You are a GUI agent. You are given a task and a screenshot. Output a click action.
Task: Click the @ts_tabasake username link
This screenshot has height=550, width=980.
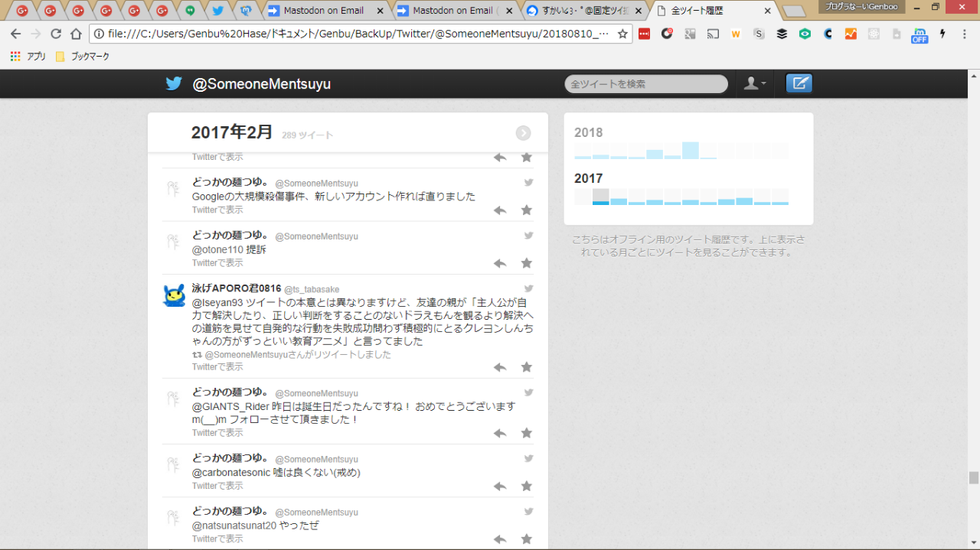(x=312, y=289)
